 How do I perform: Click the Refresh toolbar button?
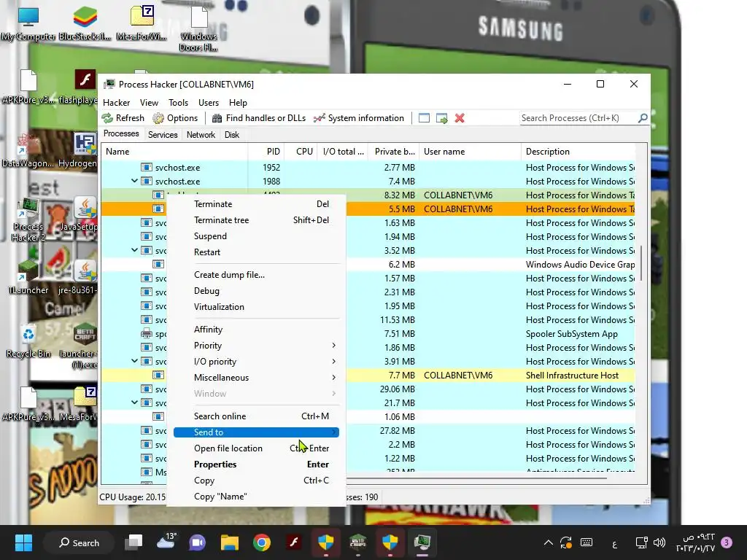(x=123, y=118)
